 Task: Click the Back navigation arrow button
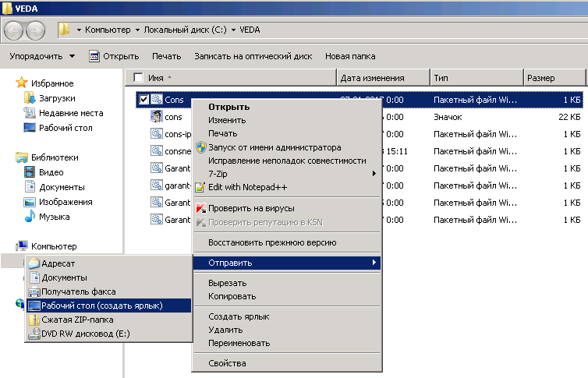(x=14, y=30)
